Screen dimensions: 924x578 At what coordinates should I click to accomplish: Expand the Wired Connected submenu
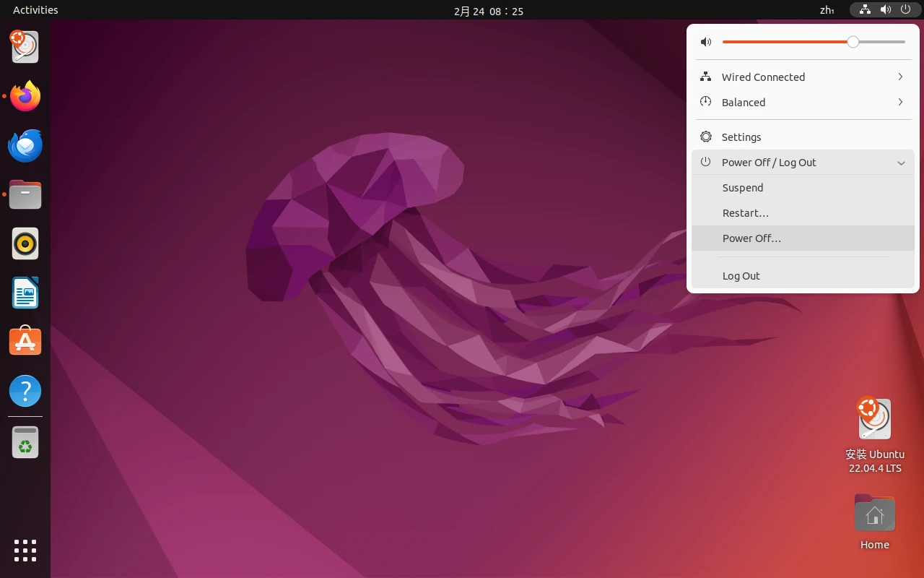pyautogui.click(x=803, y=77)
